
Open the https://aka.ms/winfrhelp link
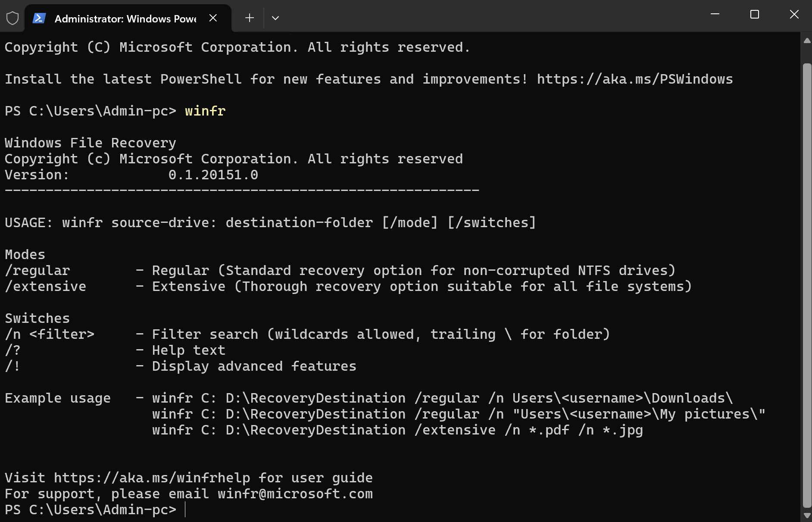point(152,478)
